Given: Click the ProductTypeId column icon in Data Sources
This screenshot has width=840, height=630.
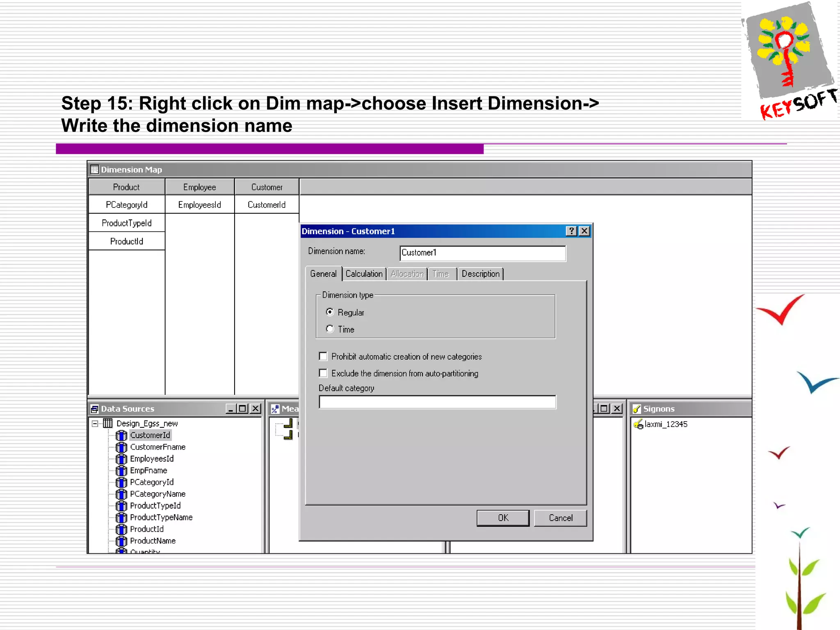Looking at the screenshot, I should (121, 506).
